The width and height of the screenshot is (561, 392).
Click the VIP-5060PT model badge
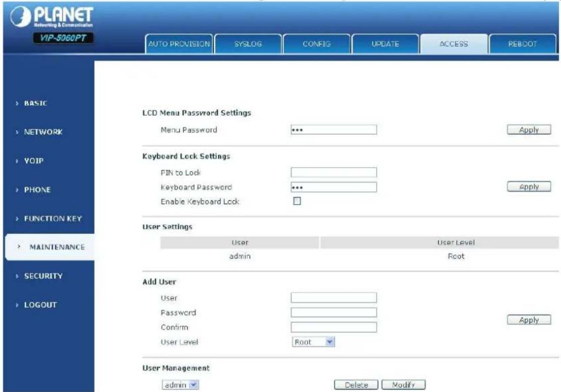(63, 38)
